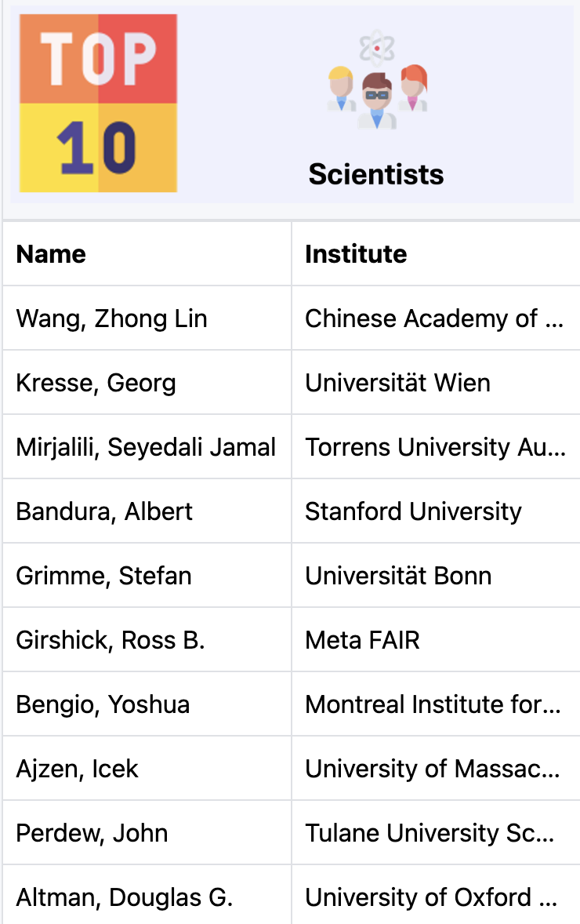The height and width of the screenshot is (924, 580).
Task: Sort by the Institute column header
Action: 356,254
